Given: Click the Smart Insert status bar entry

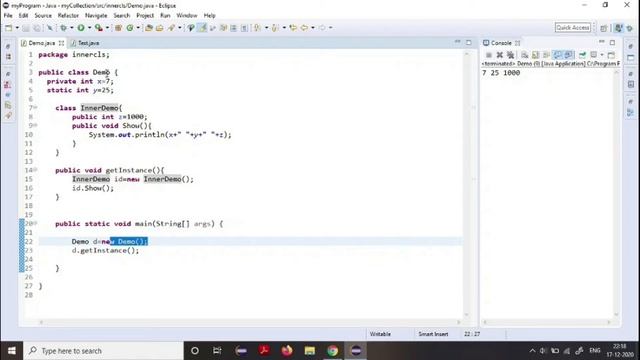Looking at the screenshot, I should (433, 334).
